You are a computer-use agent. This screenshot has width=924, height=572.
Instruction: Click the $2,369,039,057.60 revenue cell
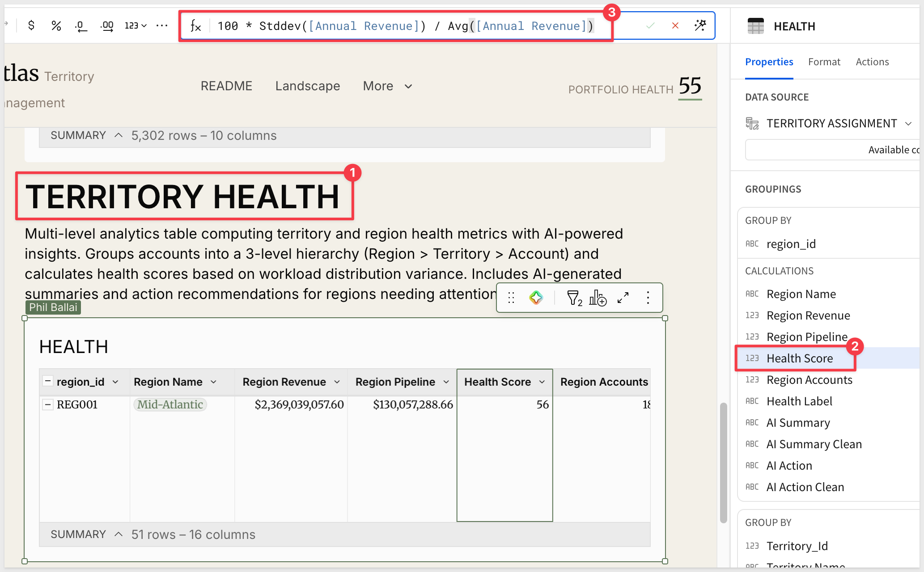click(x=299, y=404)
